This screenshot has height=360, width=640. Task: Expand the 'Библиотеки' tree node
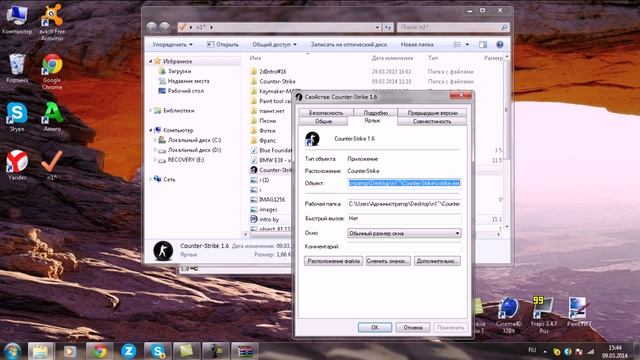(151, 111)
